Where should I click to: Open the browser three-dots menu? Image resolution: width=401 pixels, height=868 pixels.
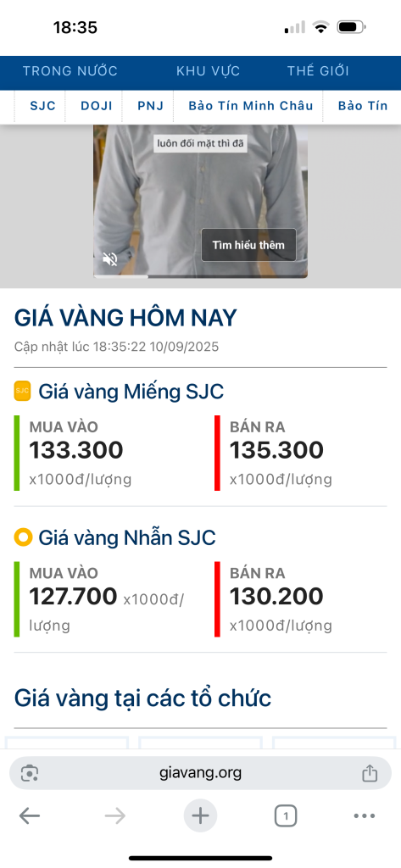364,815
